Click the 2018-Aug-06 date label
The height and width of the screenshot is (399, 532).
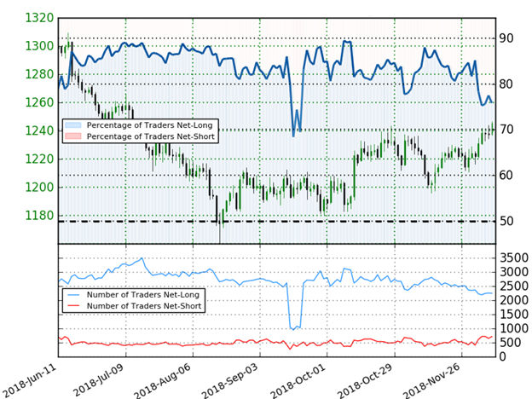163,381
